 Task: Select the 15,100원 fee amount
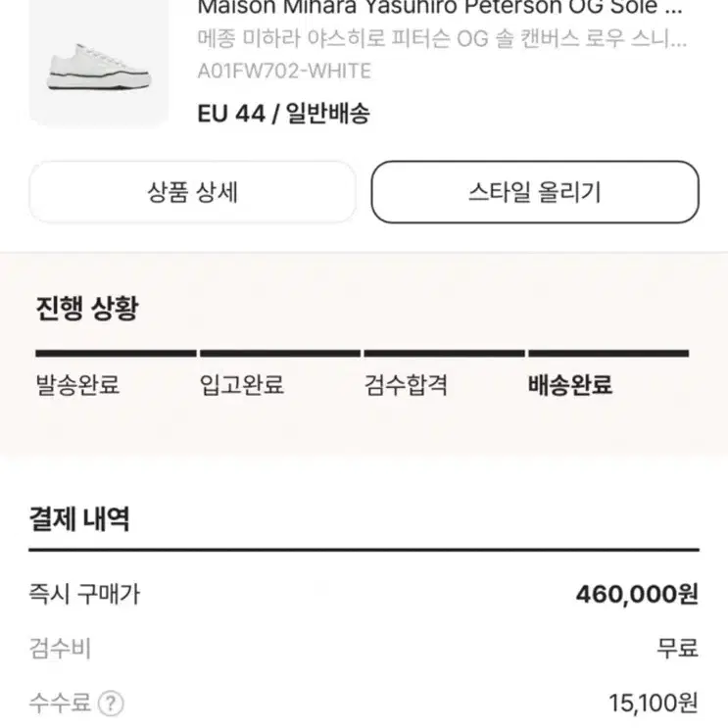(654, 703)
